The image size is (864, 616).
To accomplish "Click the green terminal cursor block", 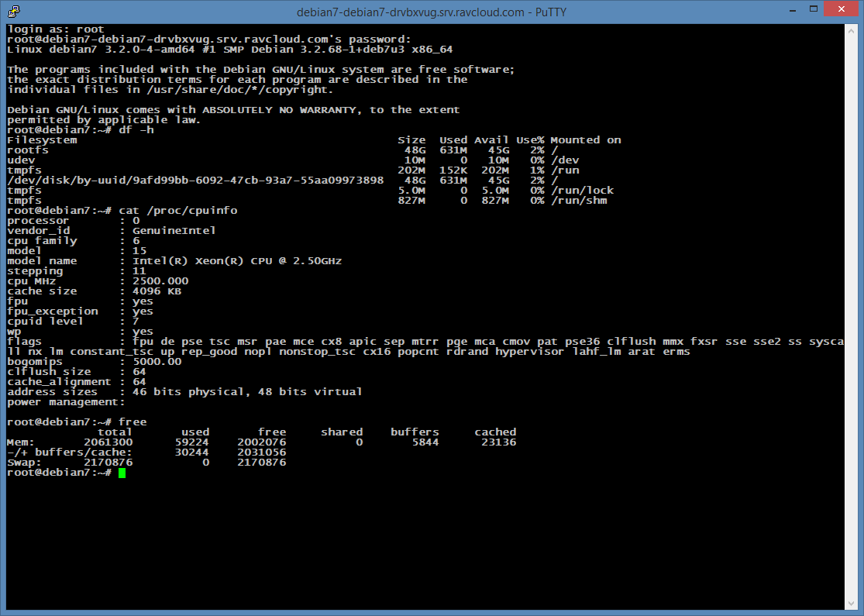I will click(x=122, y=473).
